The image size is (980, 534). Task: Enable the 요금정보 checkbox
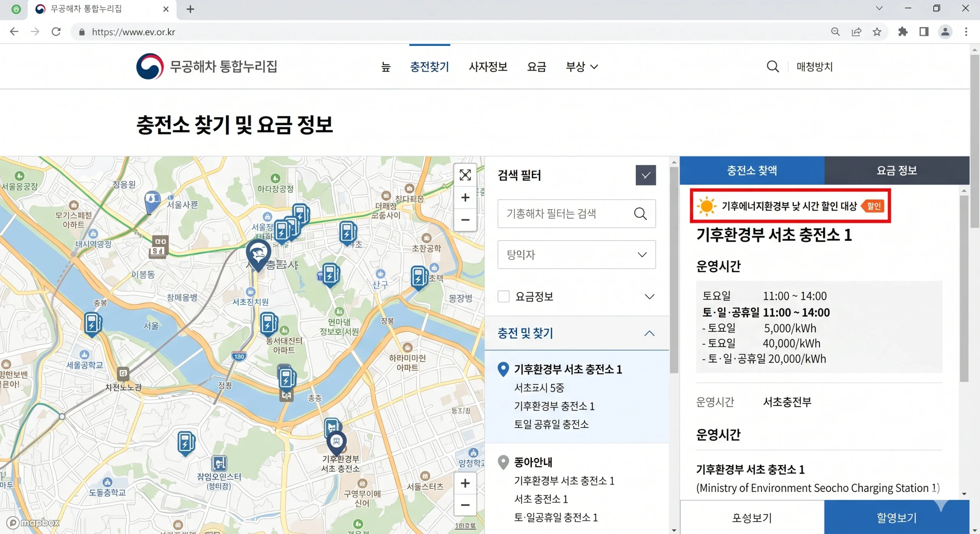click(x=504, y=296)
